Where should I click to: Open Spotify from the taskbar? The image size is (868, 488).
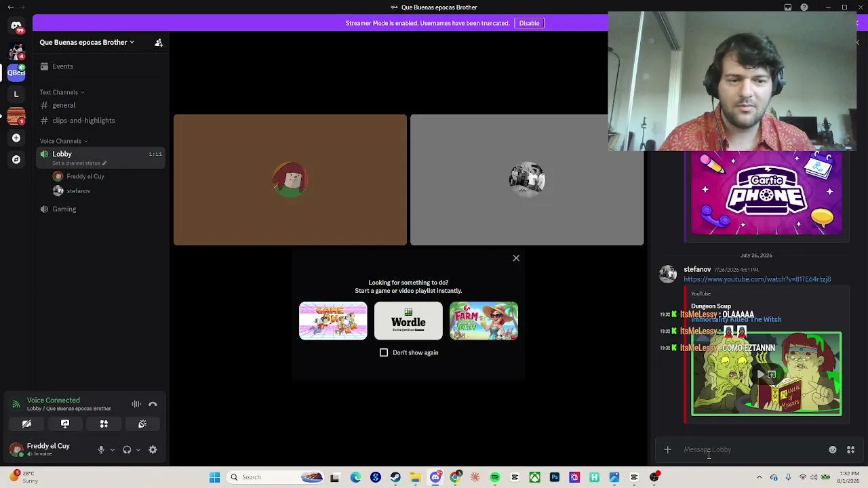(495, 477)
